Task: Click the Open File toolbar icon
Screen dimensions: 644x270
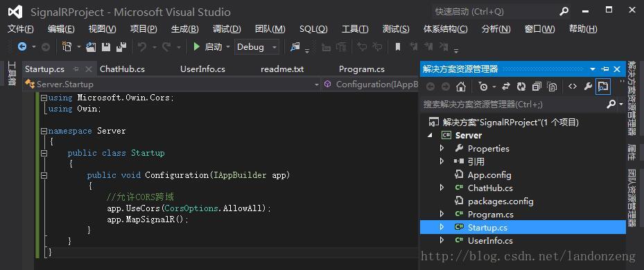Action: (91, 47)
